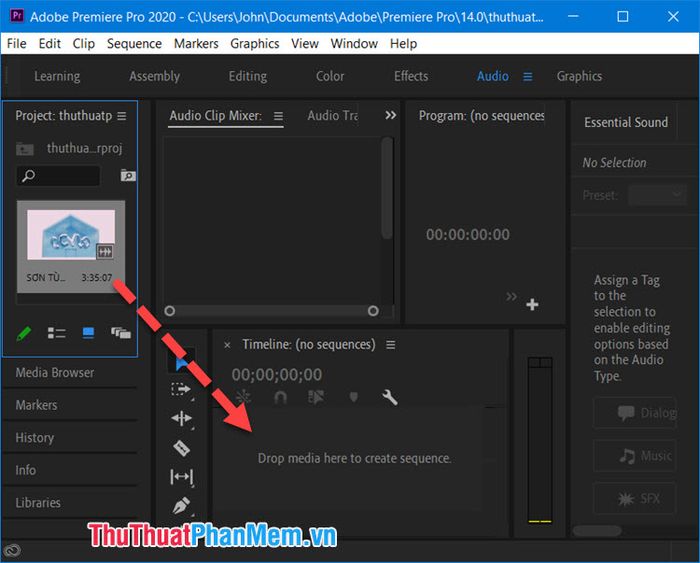The image size is (700, 563).
Task: Click the Audio Clip Mixer horizontal zoom scrollbar
Action: [x=271, y=311]
